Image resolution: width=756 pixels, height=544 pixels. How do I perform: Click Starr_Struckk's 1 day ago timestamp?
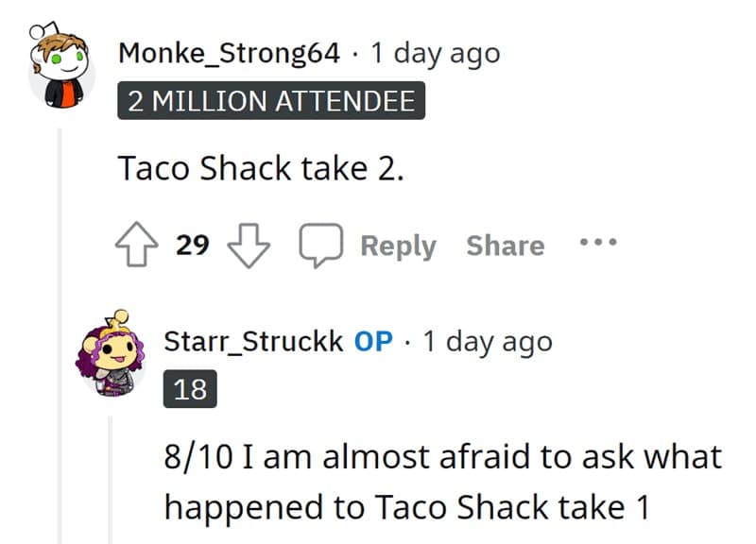click(488, 341)
